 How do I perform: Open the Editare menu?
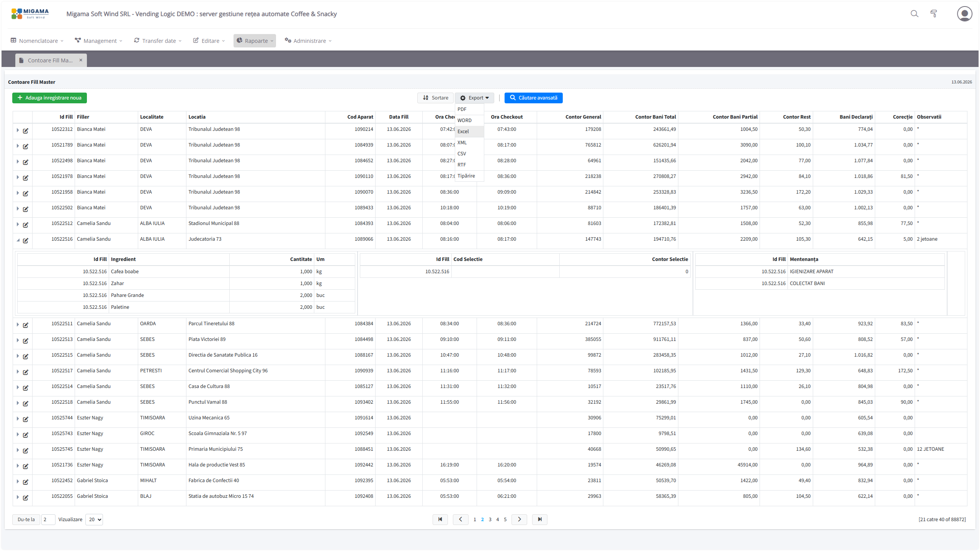point(209,41)
